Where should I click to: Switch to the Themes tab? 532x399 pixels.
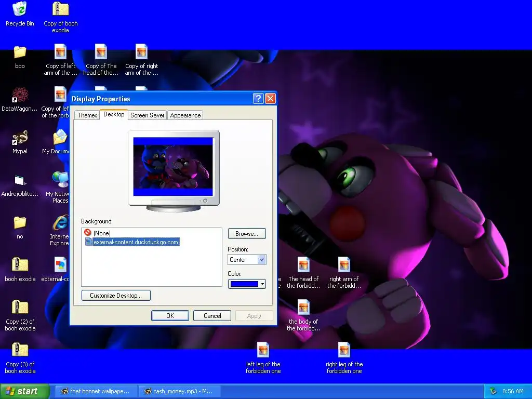(87, 115)
